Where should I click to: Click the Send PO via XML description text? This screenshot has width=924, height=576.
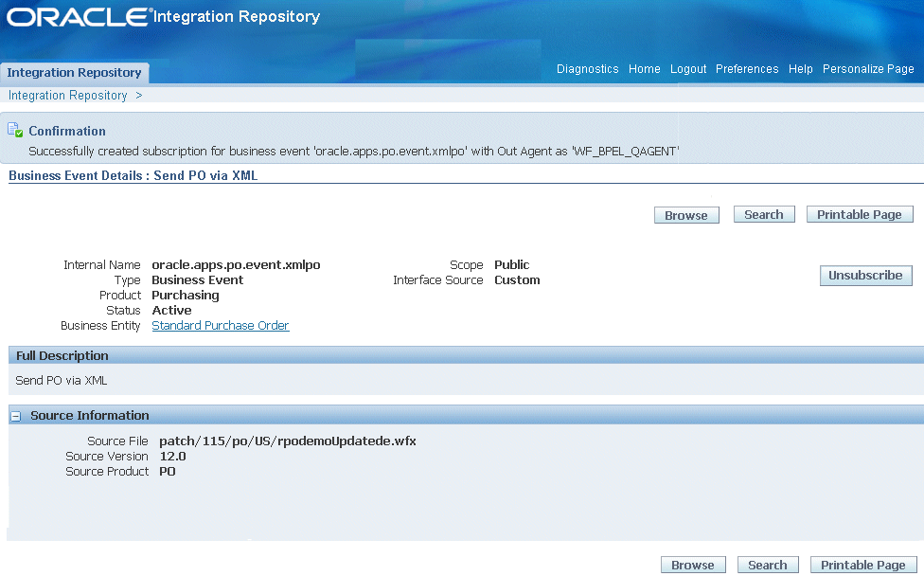pos(62,381)
